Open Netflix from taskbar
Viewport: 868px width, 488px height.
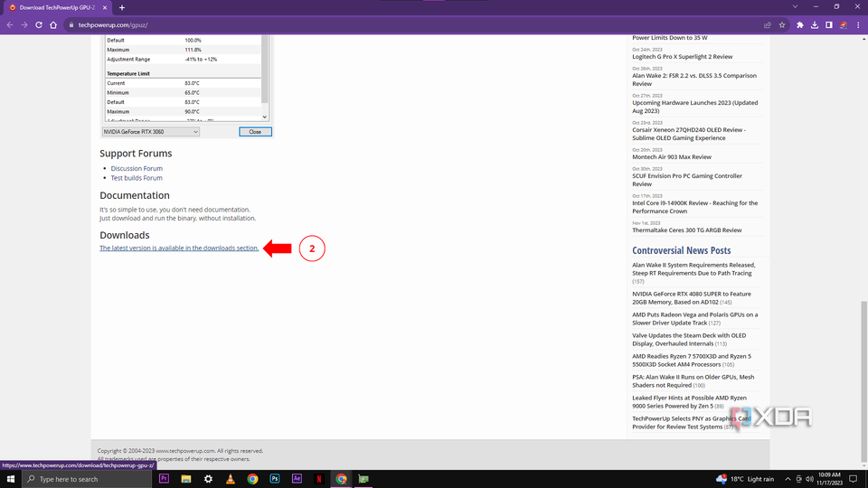[319, 479]
